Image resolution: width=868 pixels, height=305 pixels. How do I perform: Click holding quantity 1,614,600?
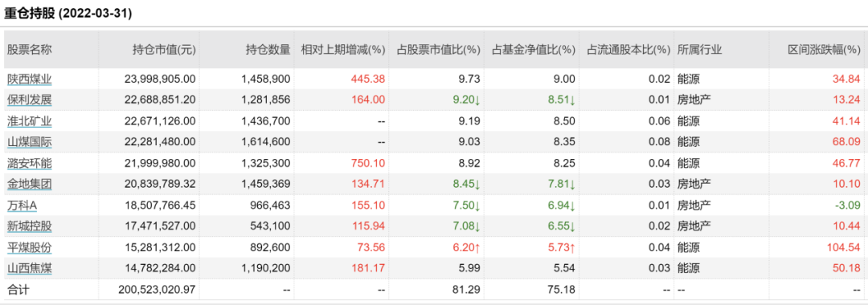(x=266, y=142)
